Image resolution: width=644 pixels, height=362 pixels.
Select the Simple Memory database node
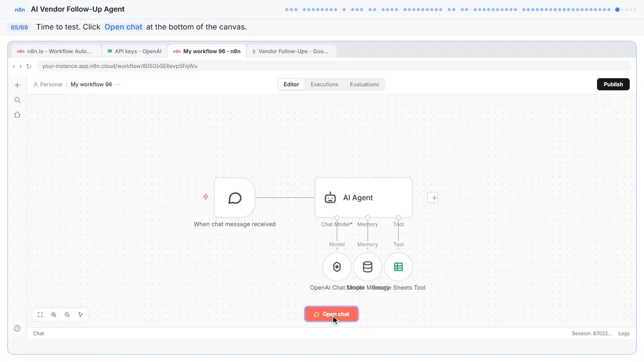368,267
